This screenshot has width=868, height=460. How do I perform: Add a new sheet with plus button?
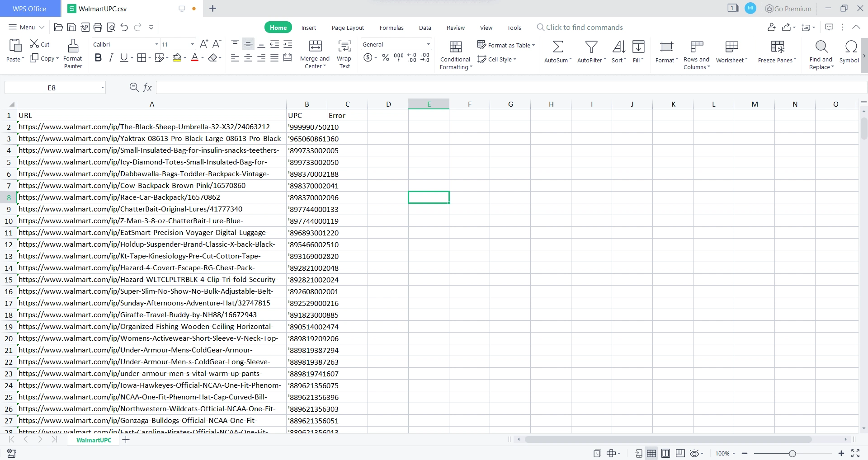pyautogui.click(x=126, y=440)
